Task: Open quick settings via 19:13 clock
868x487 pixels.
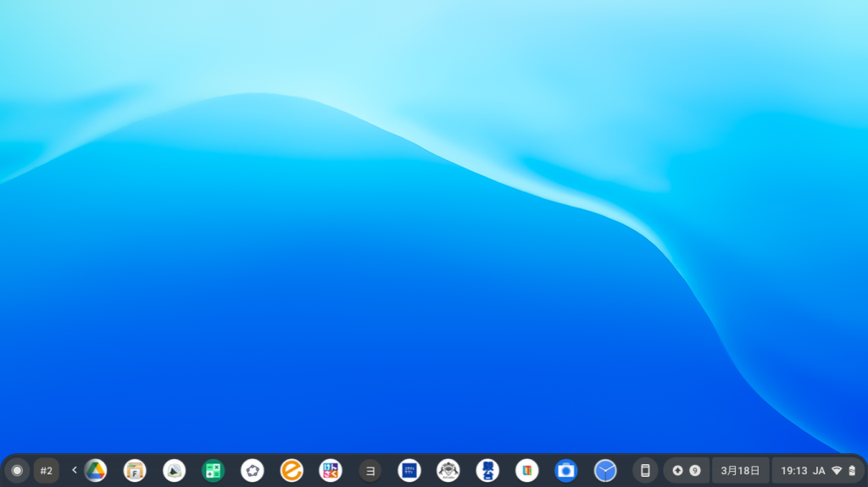Action: (793, 471)
